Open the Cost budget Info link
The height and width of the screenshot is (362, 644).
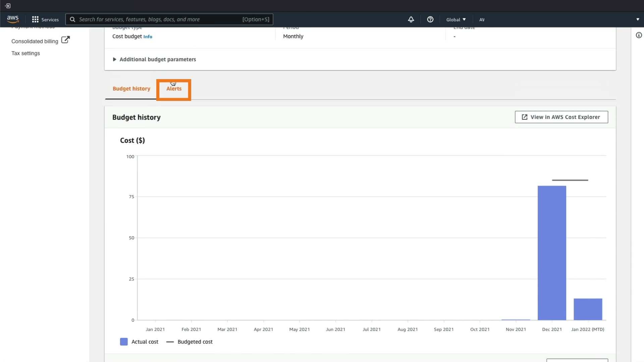(x=148, y=37)
